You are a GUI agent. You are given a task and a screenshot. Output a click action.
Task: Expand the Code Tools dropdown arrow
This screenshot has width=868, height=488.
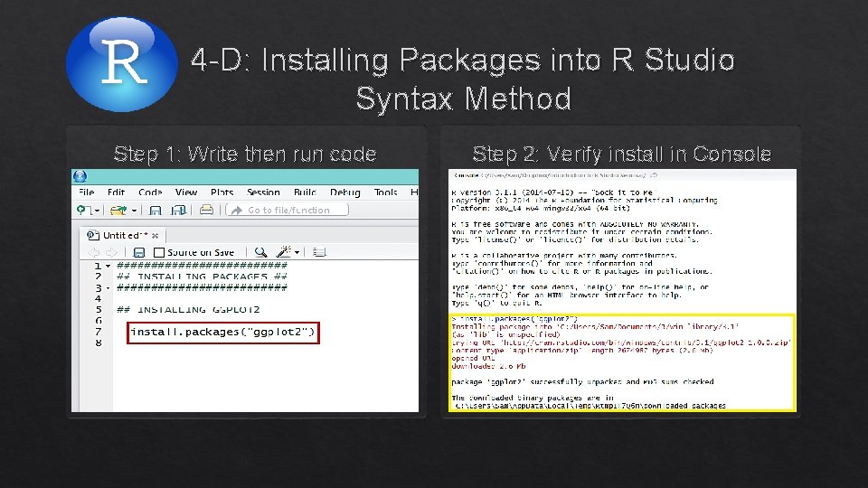[297, 253]
